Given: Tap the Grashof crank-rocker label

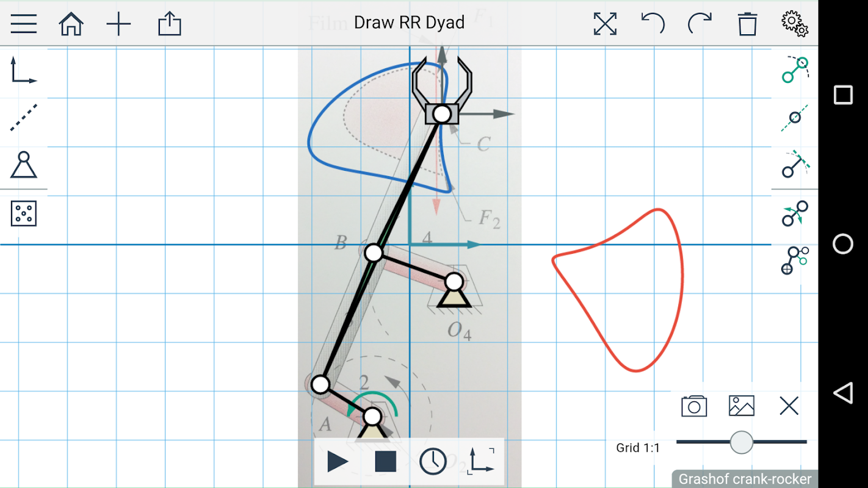Looking at the screenshot, I should 745,479.
